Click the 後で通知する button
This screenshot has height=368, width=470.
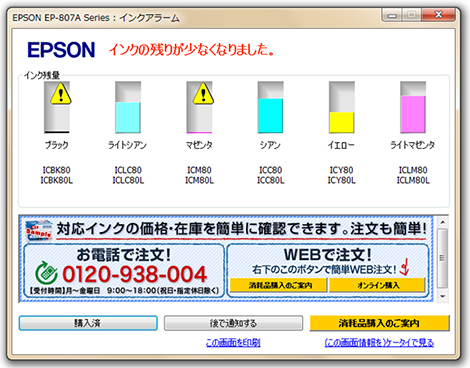(233, 323)
